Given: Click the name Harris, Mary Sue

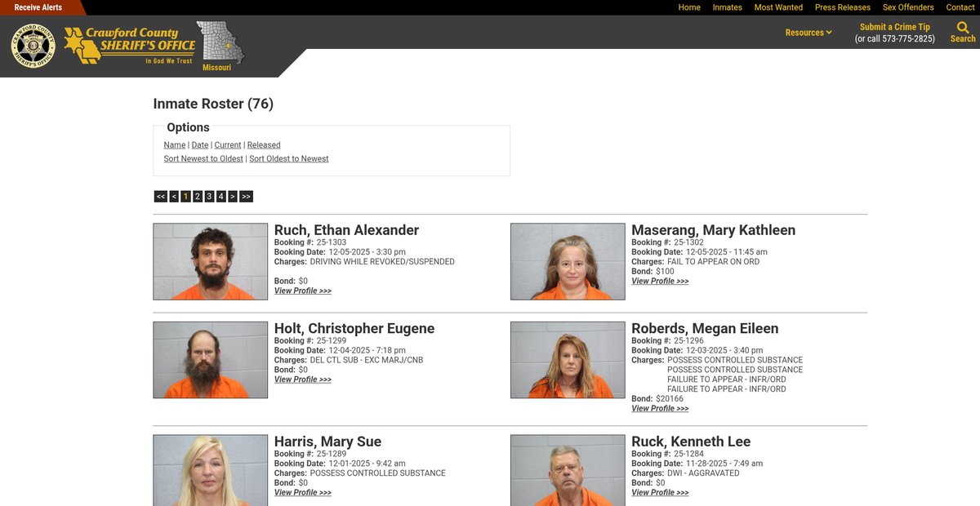Looking at the screenshot, I should click(x=327, y=442).
